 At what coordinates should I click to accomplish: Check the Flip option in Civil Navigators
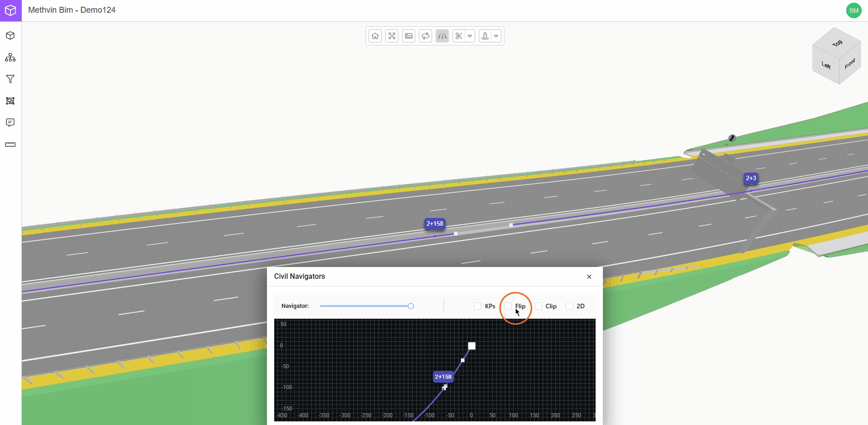(508, 306)
